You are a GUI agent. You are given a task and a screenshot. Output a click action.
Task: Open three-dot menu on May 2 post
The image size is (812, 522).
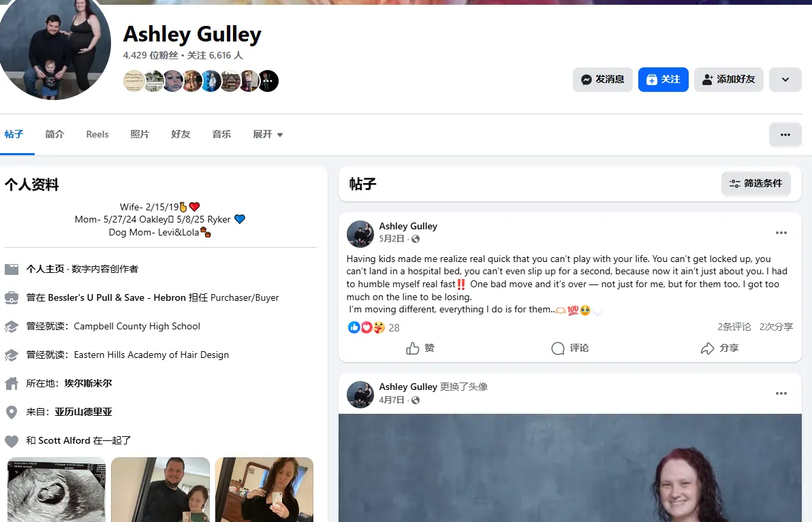pyautogui.click(x=781, y=233)
